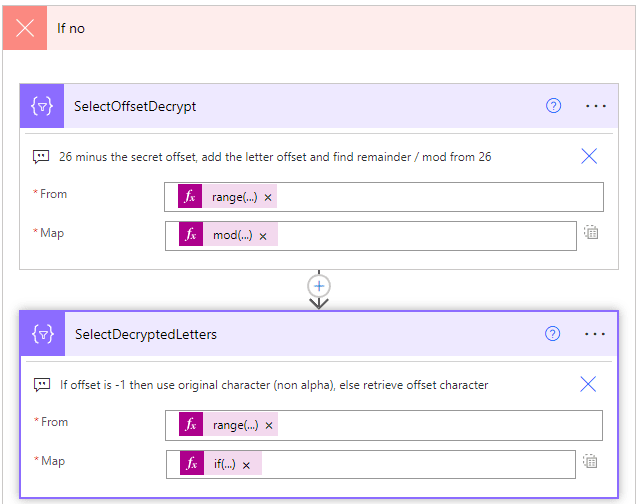
Task: Remove range expression from SelectOffsetDecrypt From
Action: [268, 197]
